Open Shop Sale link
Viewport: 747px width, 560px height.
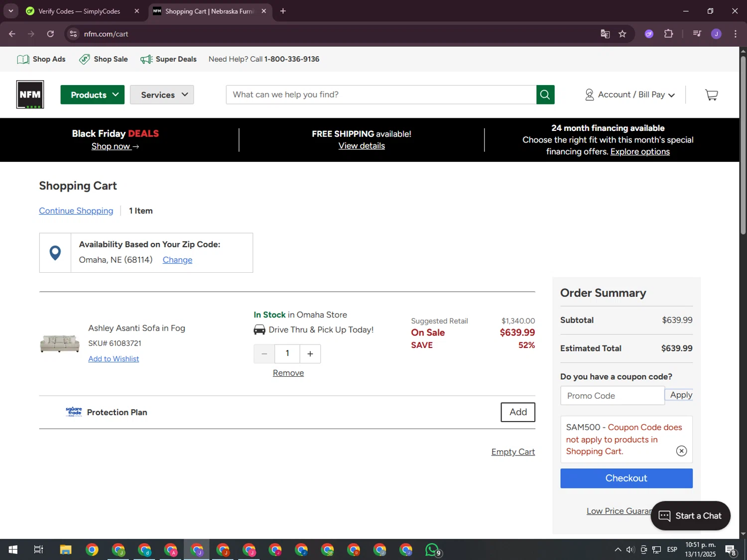104,59
